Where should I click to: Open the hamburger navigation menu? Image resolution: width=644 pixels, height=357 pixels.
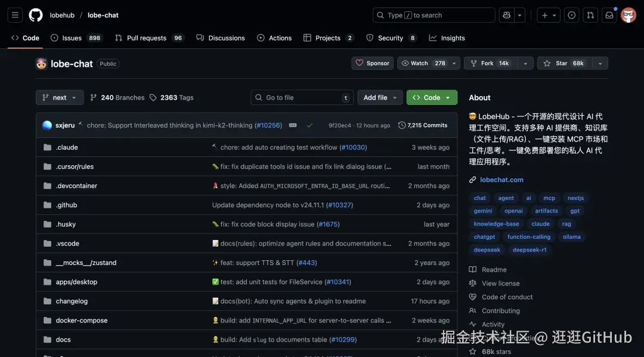tap(15, 15)
